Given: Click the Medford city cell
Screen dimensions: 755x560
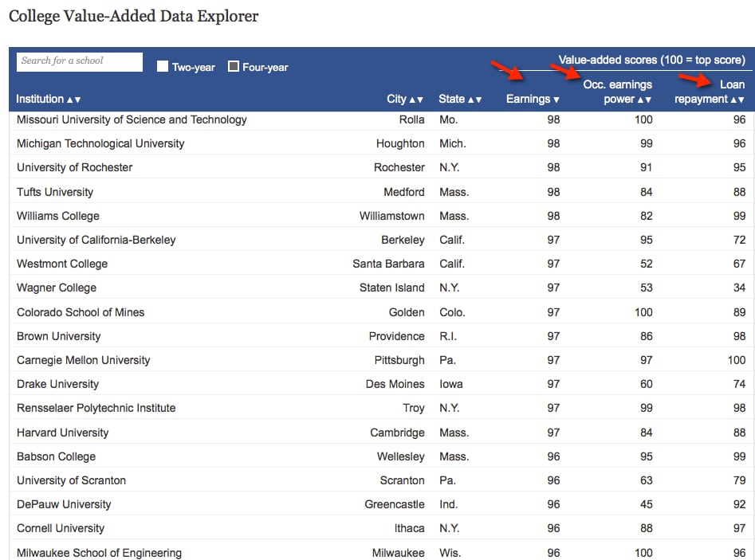Looking at the screenshot, I should (404, 192).
